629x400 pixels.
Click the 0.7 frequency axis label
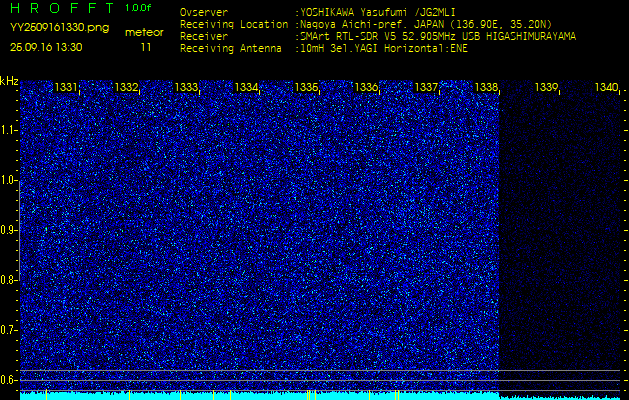tap(8, 330)
